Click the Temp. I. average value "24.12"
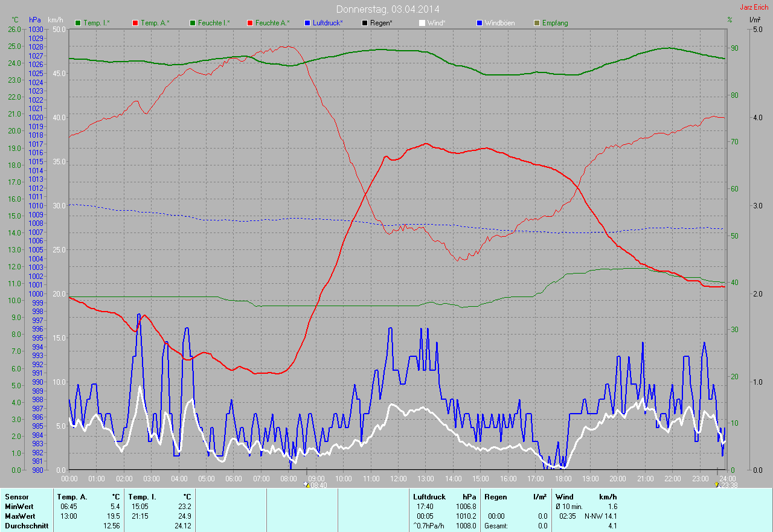773x532 pixels. [182, 526]
